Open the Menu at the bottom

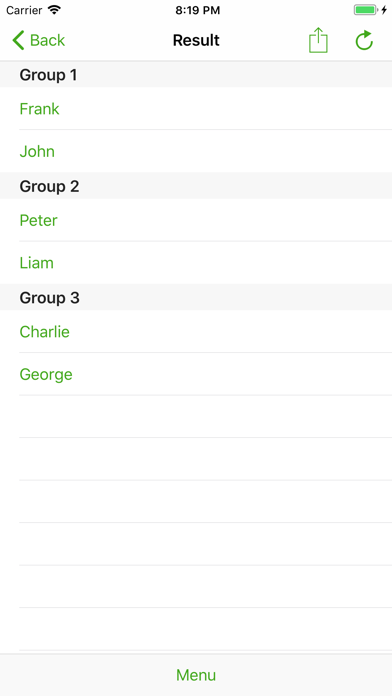[x=196, y=675]
